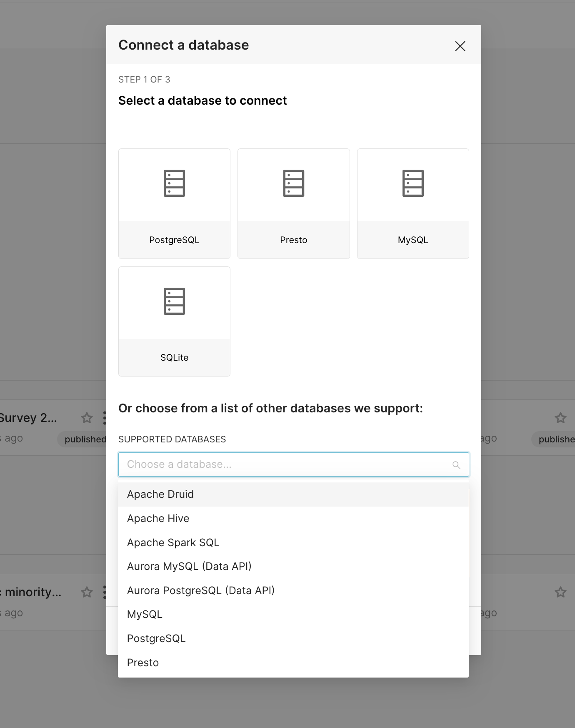The height and width of the screenshot is (728, 575).
Task: Click the Presto database icon card
Action: point(293,203)
